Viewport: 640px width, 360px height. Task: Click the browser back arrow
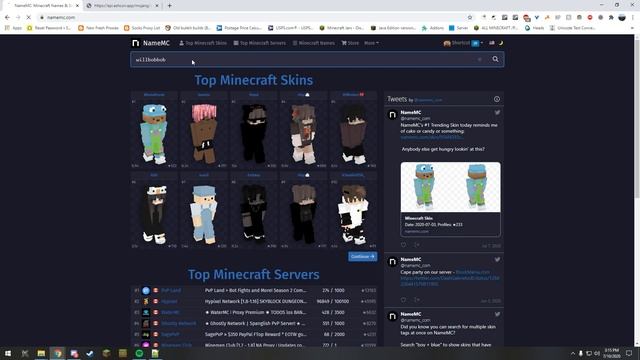pos(7,17)
